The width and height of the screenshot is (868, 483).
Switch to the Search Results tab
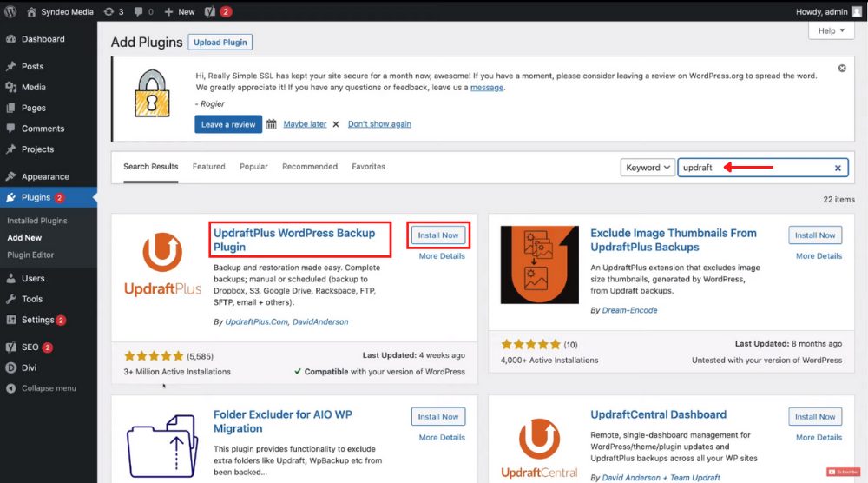pos(150,167)
